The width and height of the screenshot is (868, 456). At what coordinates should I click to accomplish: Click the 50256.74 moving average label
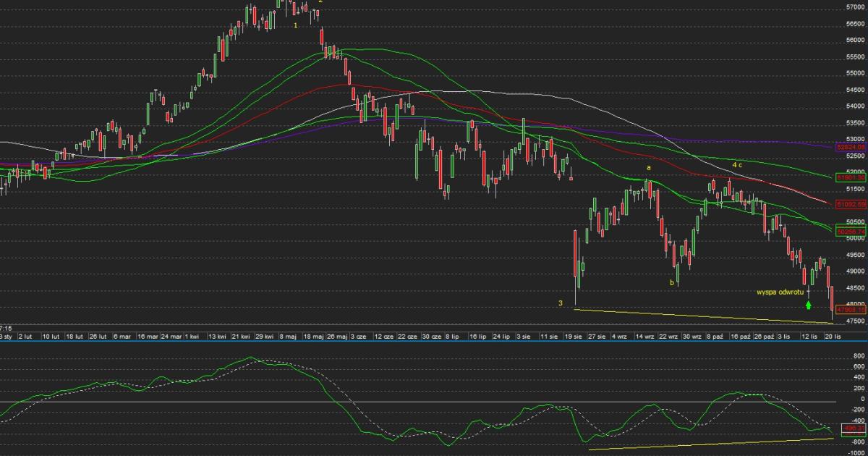(x=851, y=231)
